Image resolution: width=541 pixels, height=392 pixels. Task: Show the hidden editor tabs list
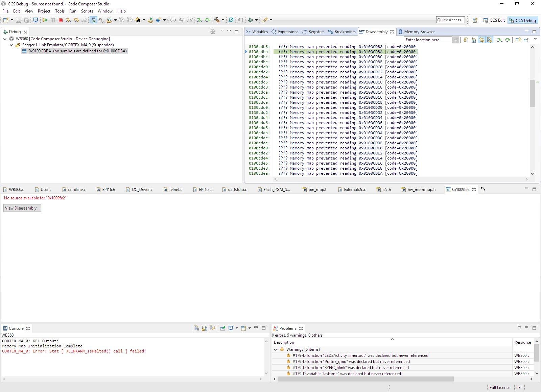[483, 189]
